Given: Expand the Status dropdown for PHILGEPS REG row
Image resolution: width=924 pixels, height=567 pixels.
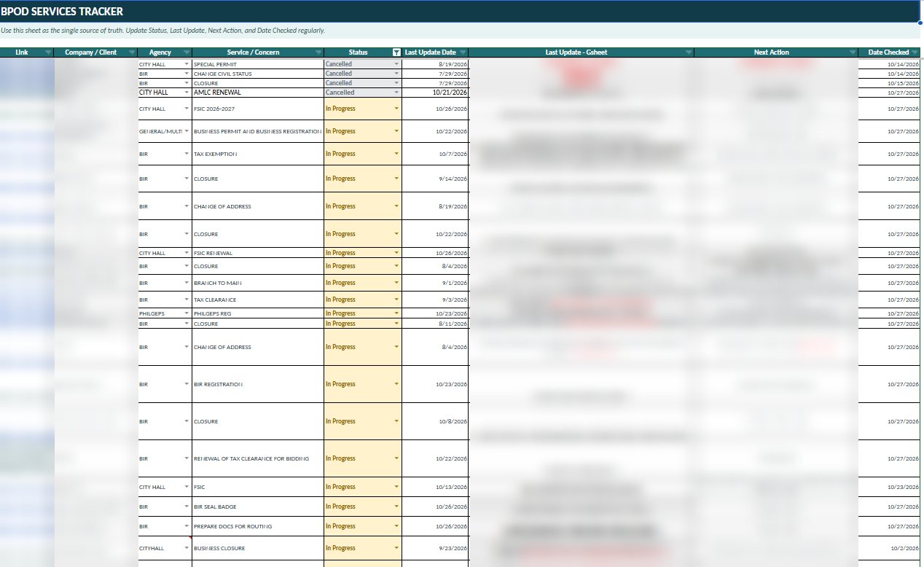Looking at the screenshot, I should (x=396, y=313).
